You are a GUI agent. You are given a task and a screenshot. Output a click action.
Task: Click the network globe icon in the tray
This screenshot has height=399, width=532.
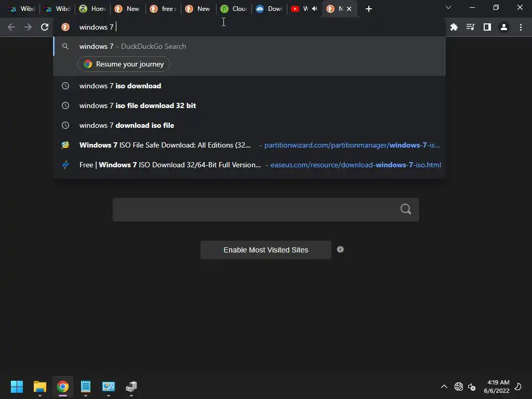[x=458, y=387]
